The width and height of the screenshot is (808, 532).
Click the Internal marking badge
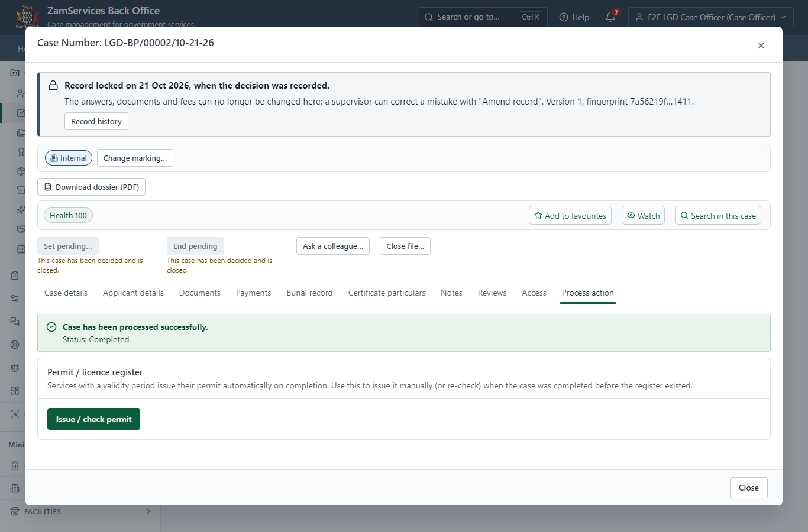pos(69,158)
